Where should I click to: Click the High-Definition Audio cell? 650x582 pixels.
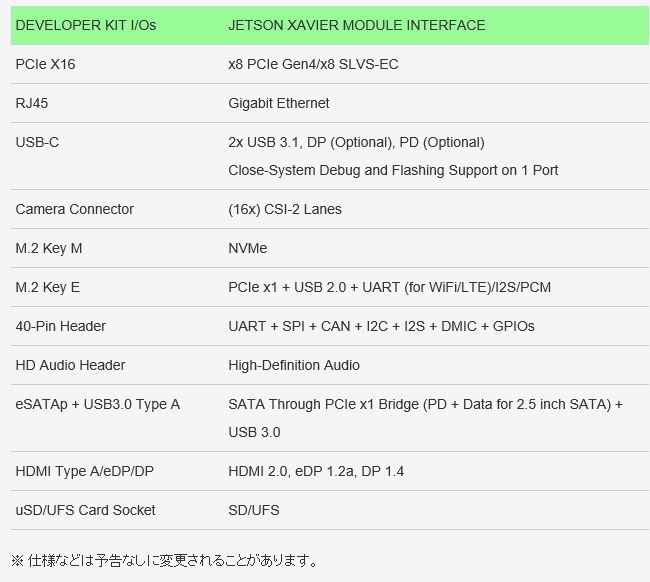coord(294,365)
